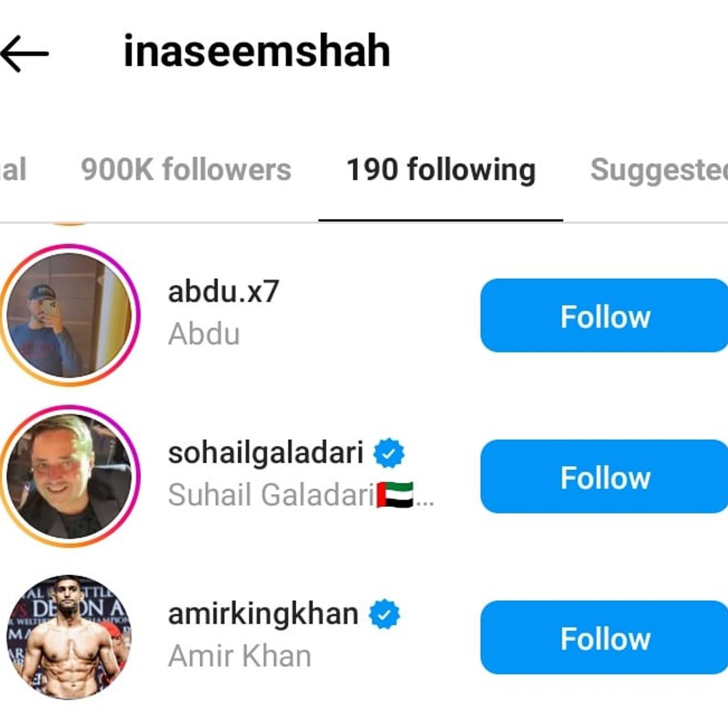This screenshot has height=728, width=728.
Task: Follow the amirkingkhan account
Action: point(604,637)
